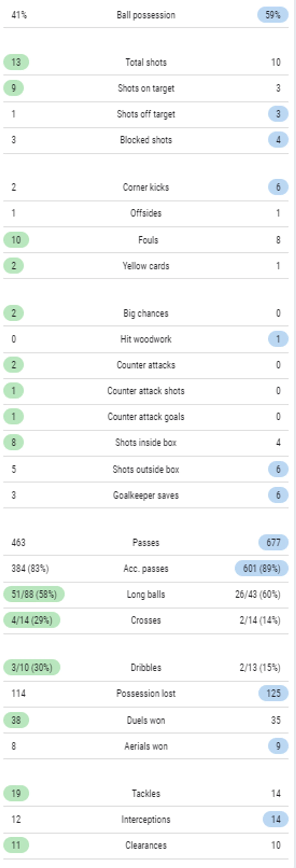This screenshot has height=868, width=296.
Task: Select the Yellow cards label
Action: [x=146, y=266]
